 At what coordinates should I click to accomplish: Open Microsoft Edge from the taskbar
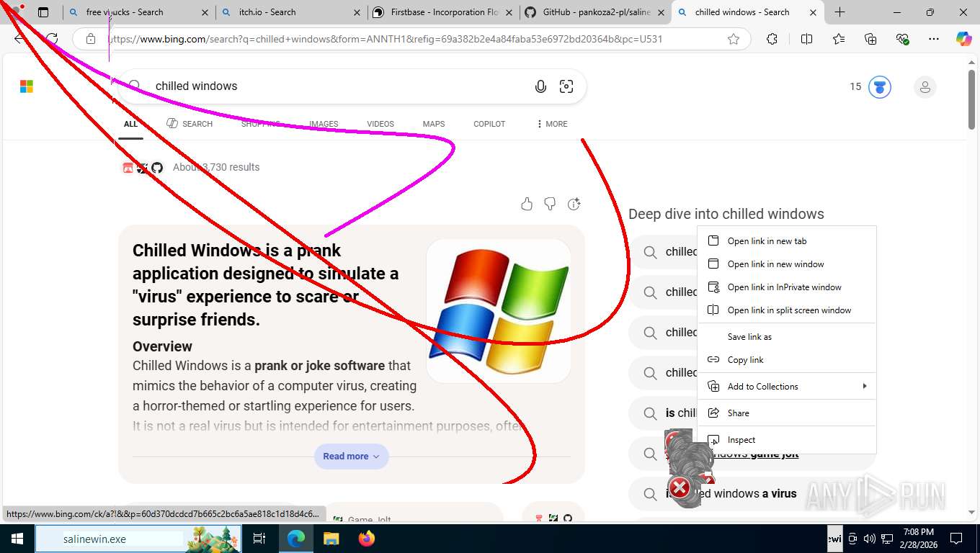click(x=296, y=539)
